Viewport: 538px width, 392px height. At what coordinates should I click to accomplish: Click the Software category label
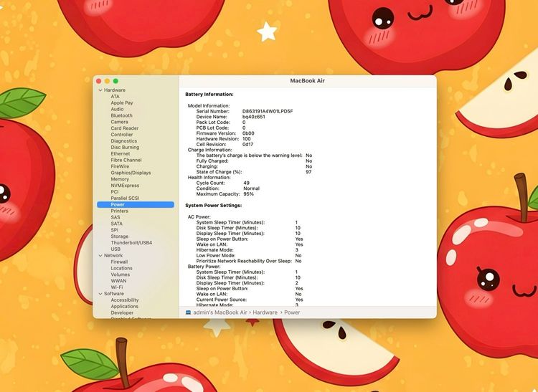(x=114, y=294)
